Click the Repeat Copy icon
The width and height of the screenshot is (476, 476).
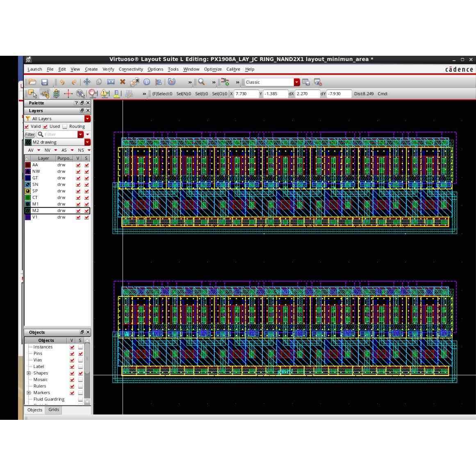click(134, 82)
